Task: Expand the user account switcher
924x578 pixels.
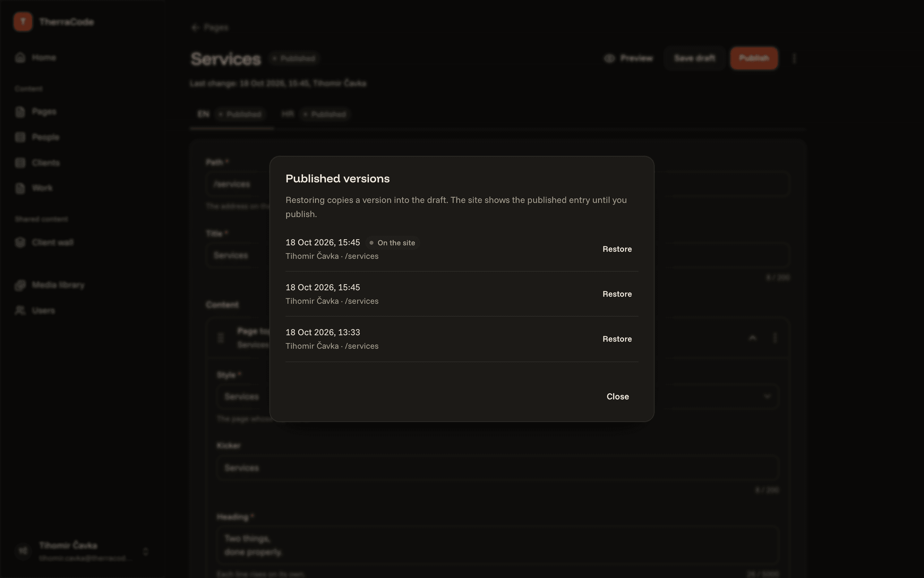Action: click(145, 552)
